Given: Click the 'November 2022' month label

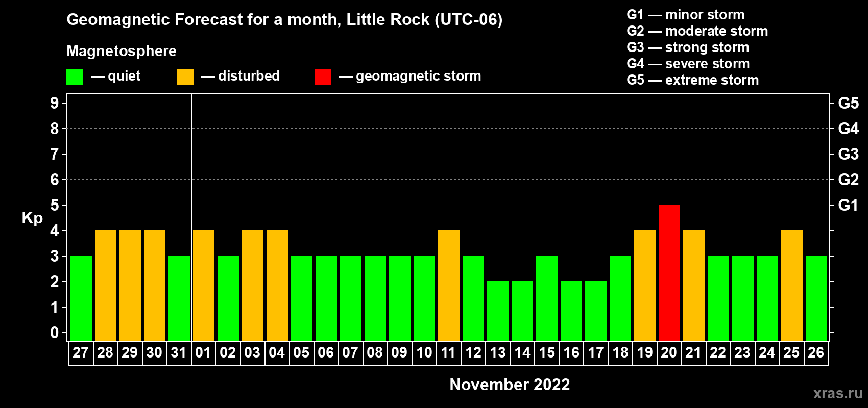Looking at the screenshot, I should click(510, 385).
